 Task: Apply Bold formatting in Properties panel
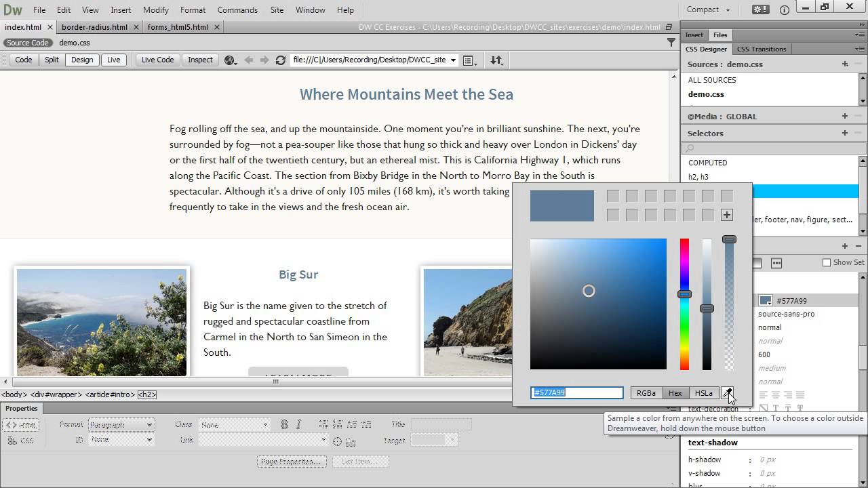click(x=285, y=424)
